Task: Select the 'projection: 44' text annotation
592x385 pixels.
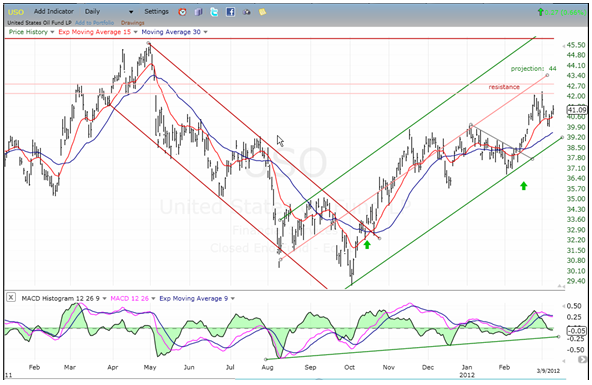Action: click(x=533, y=69)
